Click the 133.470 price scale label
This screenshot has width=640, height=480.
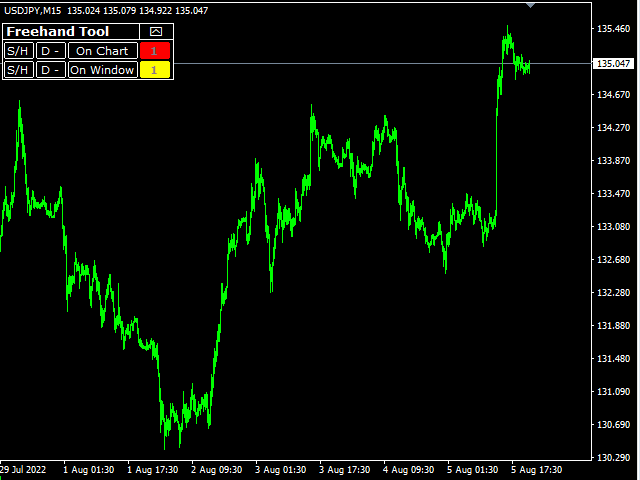(613, 193)
